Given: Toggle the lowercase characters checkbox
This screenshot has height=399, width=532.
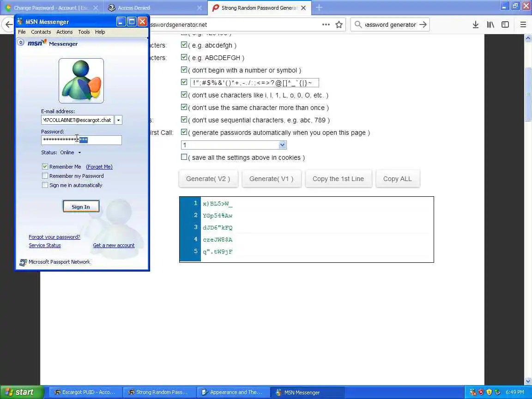Looking at the screenshot, I should point(184,45).
